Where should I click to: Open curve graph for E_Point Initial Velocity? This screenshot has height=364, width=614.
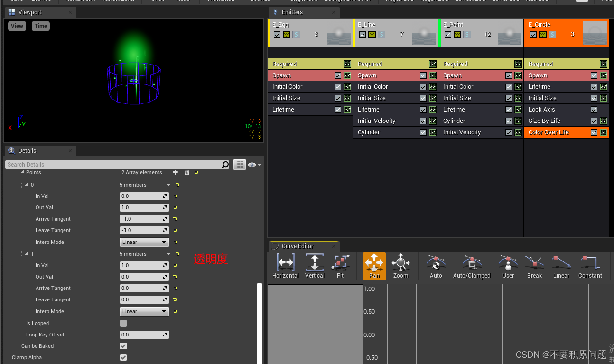pos(518,132)
